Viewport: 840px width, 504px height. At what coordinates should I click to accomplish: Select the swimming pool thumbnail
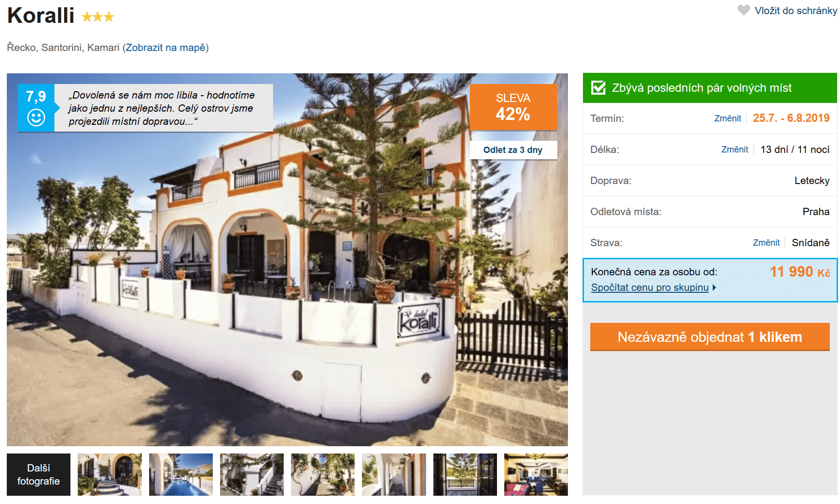[181, 474]
